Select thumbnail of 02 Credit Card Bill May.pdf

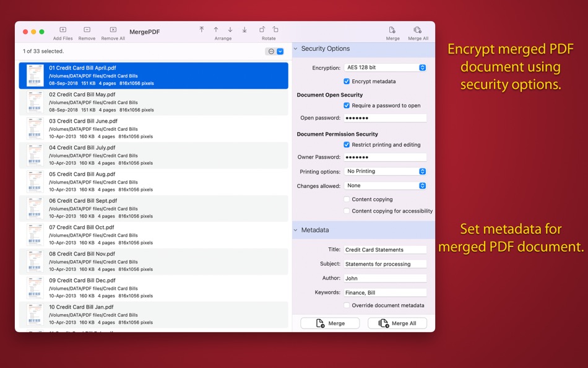[x=35, y=102]
